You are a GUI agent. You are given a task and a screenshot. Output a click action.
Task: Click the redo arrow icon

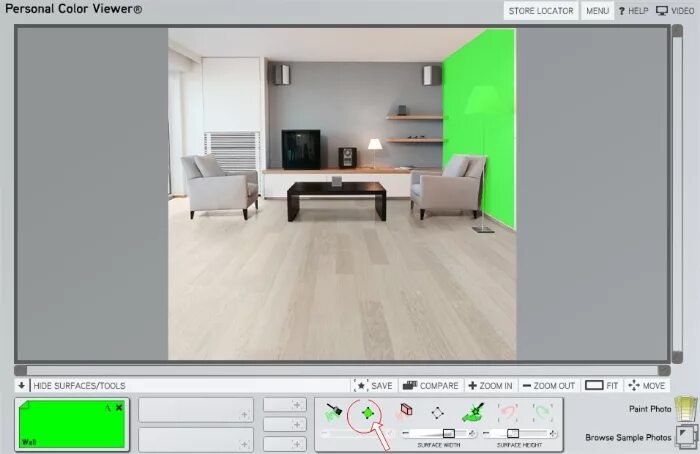tap(542, 412)
